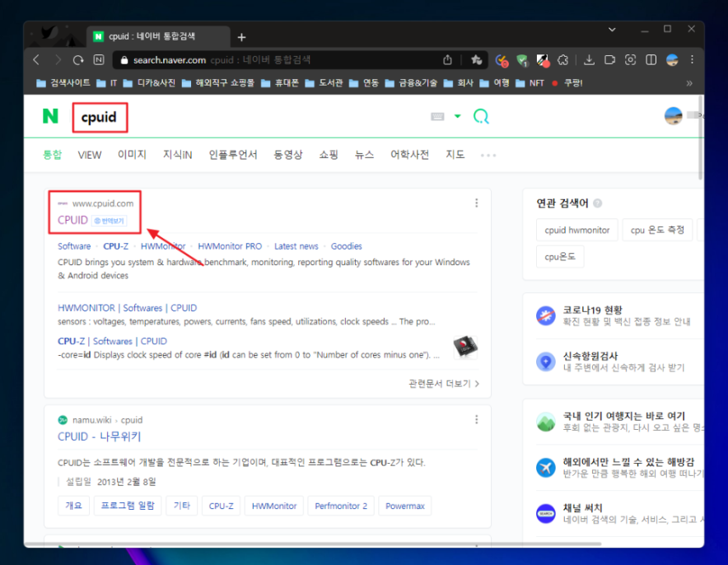This screenshot has width=728, height=565.
Task: Click 관련문서 더보기 link
Action: pyautogui.click(x=444, y=384)
